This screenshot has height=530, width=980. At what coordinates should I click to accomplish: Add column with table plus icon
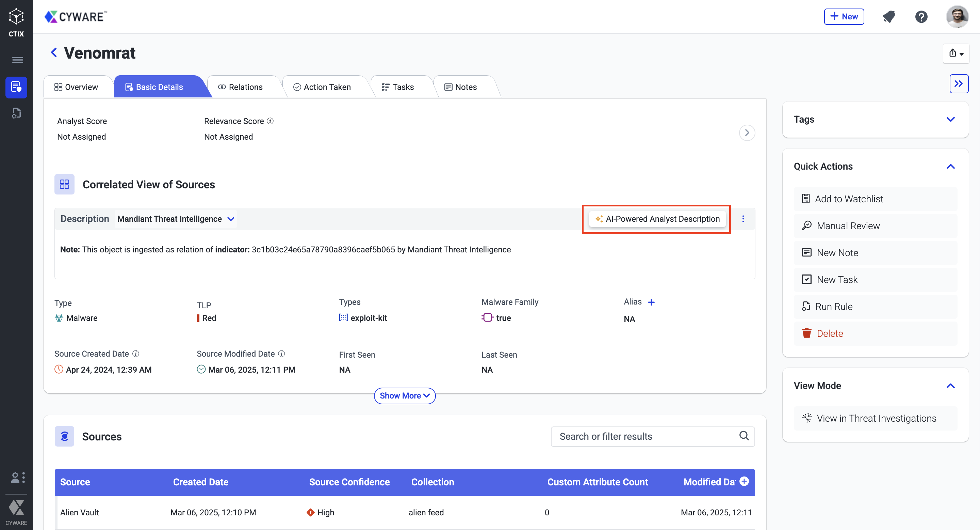744,481
